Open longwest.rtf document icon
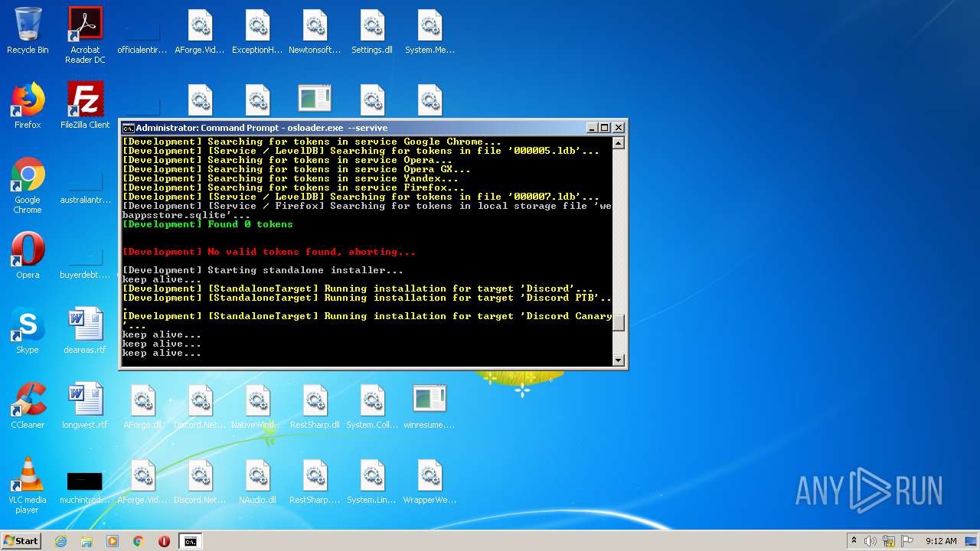980x551 pixels. pos(85,406)
